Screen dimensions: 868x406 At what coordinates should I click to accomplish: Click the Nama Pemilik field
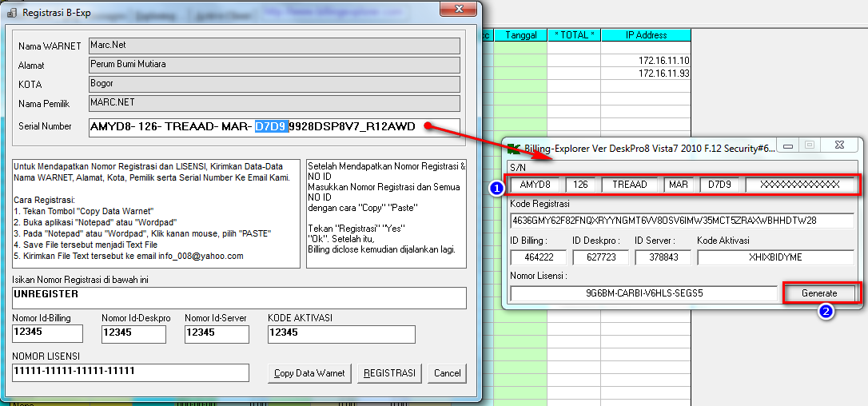point(275,104)
